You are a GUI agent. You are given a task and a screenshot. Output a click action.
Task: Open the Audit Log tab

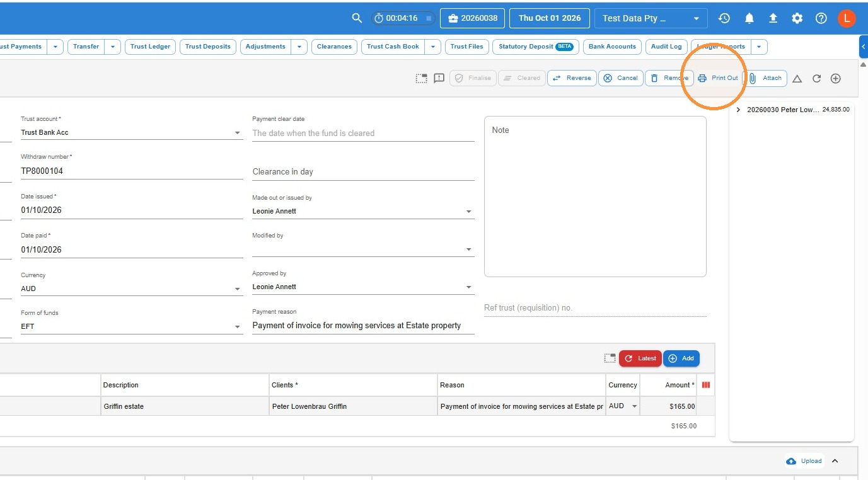tap(666, 47)
